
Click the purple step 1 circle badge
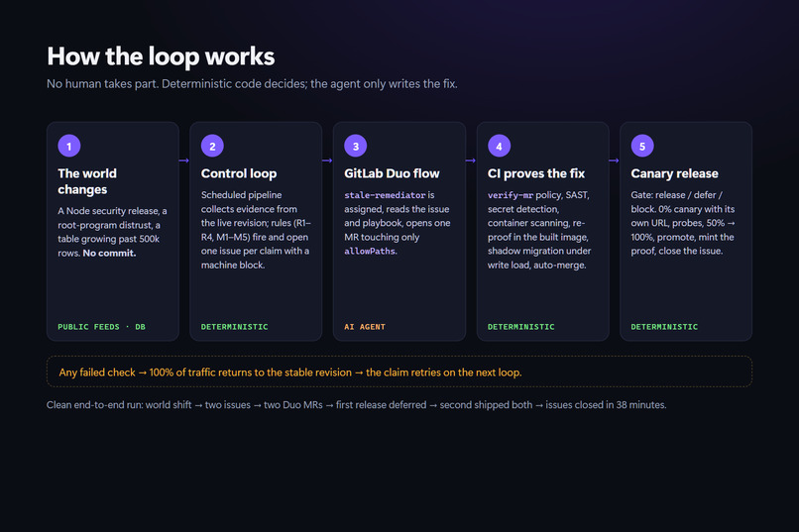(69, 146)
